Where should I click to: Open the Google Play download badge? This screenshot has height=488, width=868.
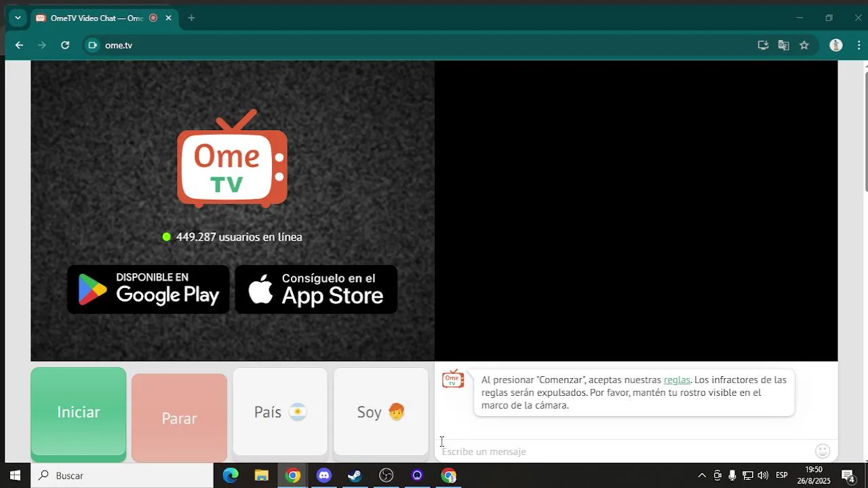click(x=149, y=289)
